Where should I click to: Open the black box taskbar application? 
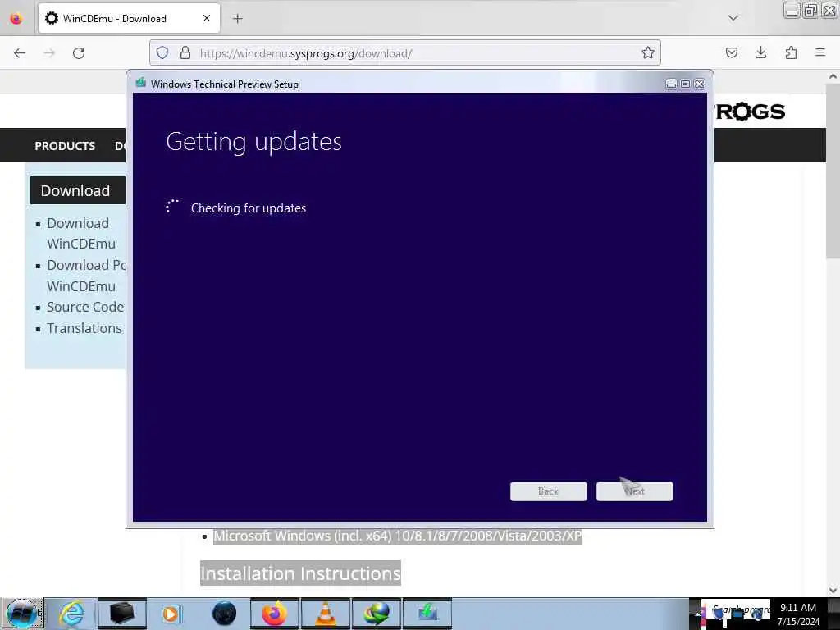pyautogui.click(x=121, y=614)
